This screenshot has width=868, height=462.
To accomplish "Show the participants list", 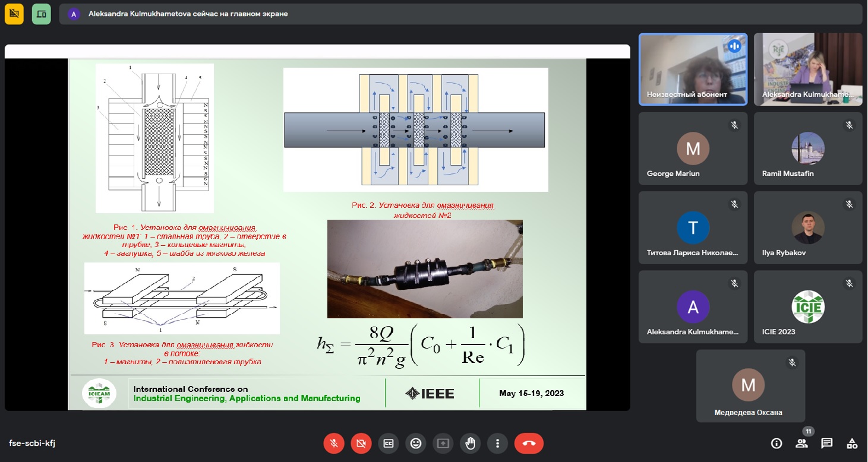I will coord(801,443).
